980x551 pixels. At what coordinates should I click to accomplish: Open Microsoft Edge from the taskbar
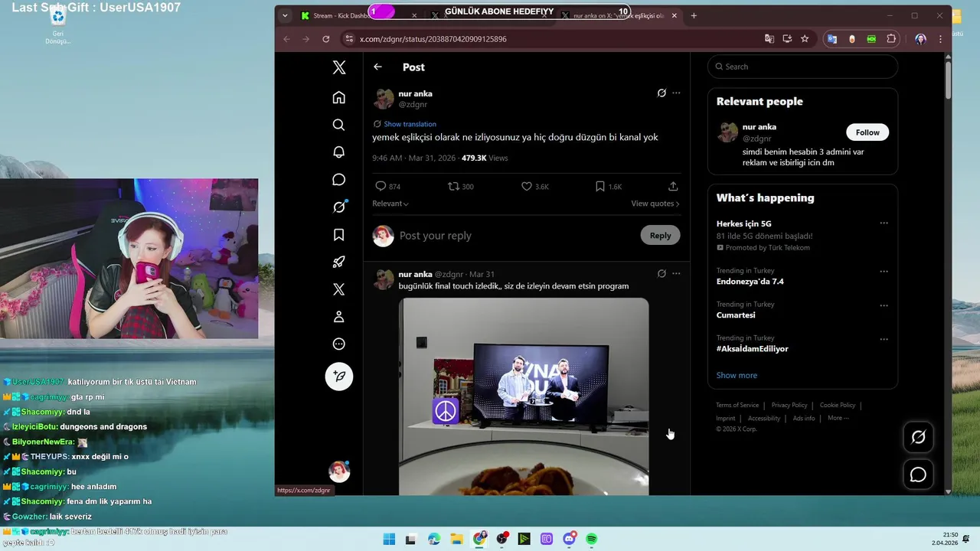tap(434, 539)
